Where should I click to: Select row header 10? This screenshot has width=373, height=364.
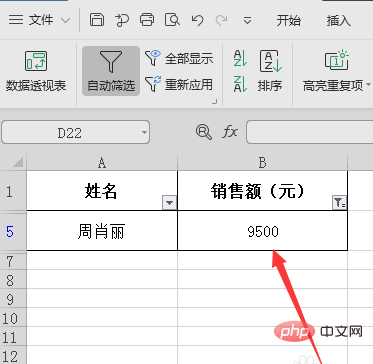(x=13, y=318)
